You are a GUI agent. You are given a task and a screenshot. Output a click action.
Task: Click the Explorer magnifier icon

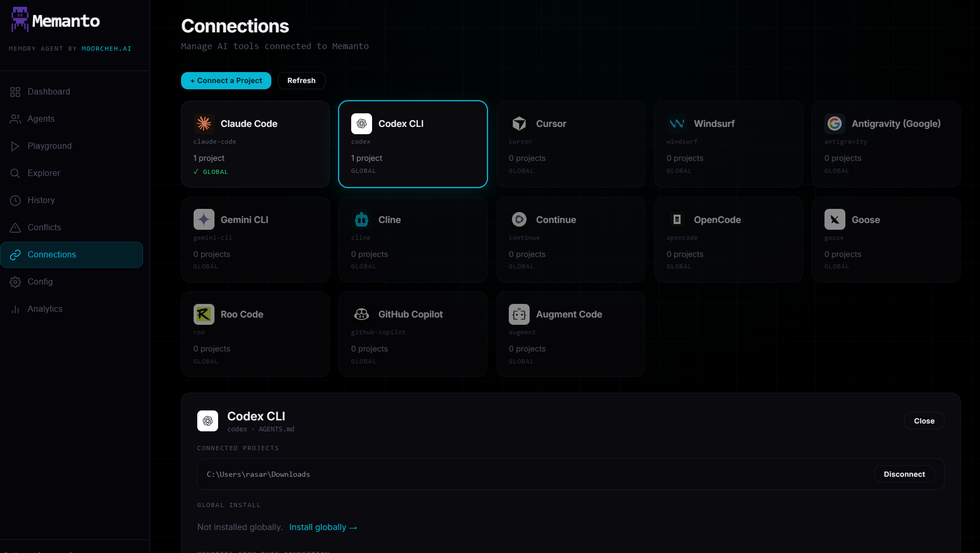tap(15, 173)
